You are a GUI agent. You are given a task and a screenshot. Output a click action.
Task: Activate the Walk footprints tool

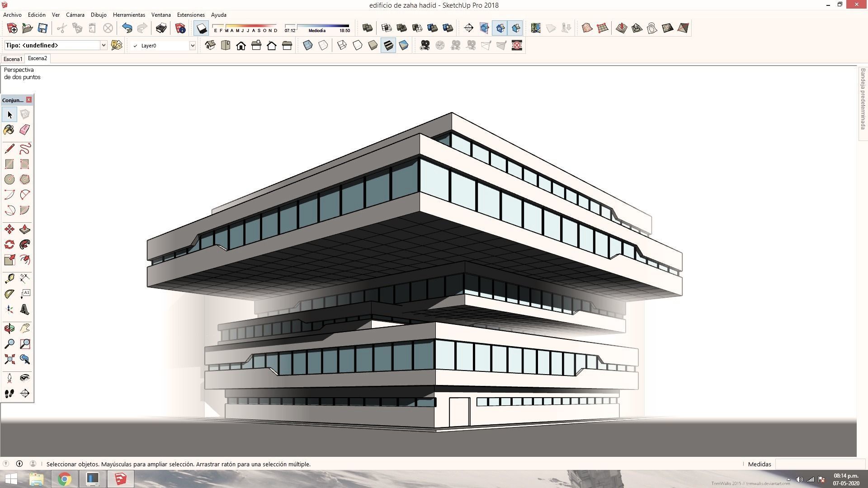click(9, 393)
